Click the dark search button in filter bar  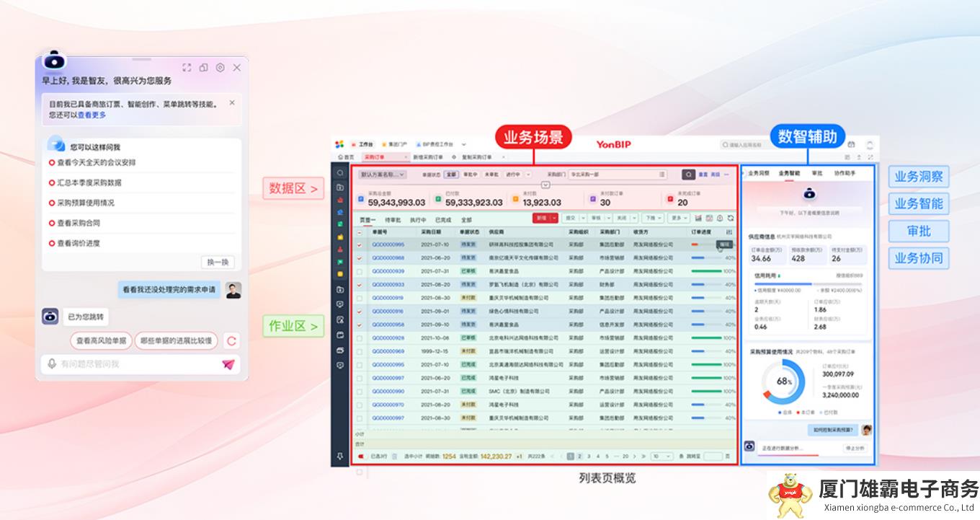coord(689,175)
